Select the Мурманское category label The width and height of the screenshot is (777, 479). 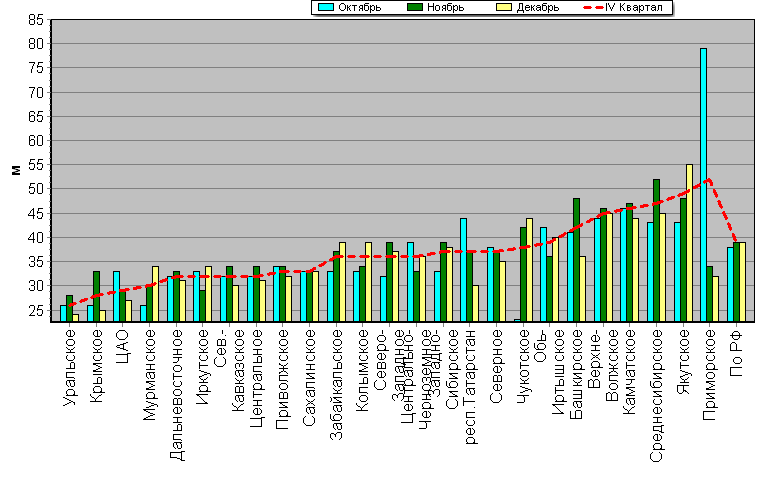click(150, 375)
